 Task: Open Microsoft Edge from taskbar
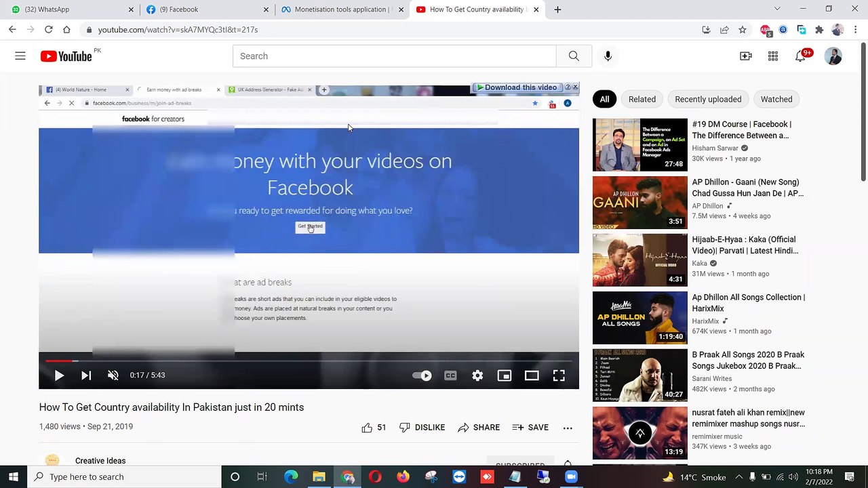pos(291,477)
